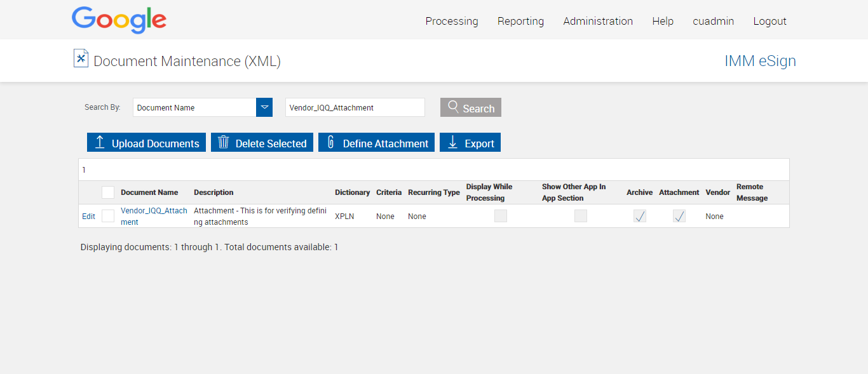Click the upload arrow icon
The image size is (868, 374).
(x=100, y=142)
